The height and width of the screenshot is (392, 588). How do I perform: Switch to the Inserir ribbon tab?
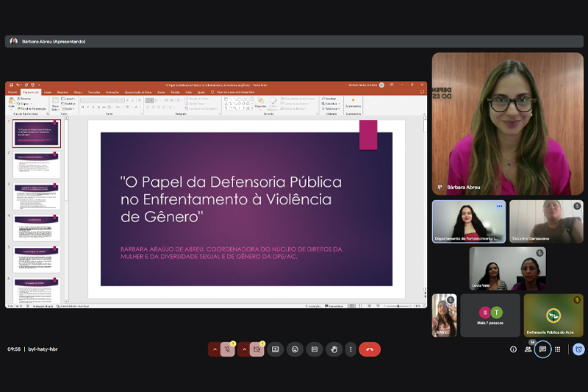tap(48, 92)
